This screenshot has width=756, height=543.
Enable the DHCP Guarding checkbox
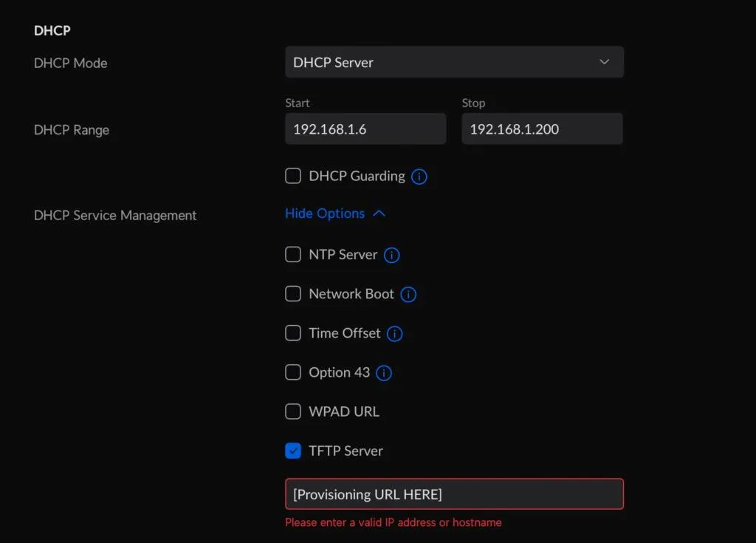point(293,176)
